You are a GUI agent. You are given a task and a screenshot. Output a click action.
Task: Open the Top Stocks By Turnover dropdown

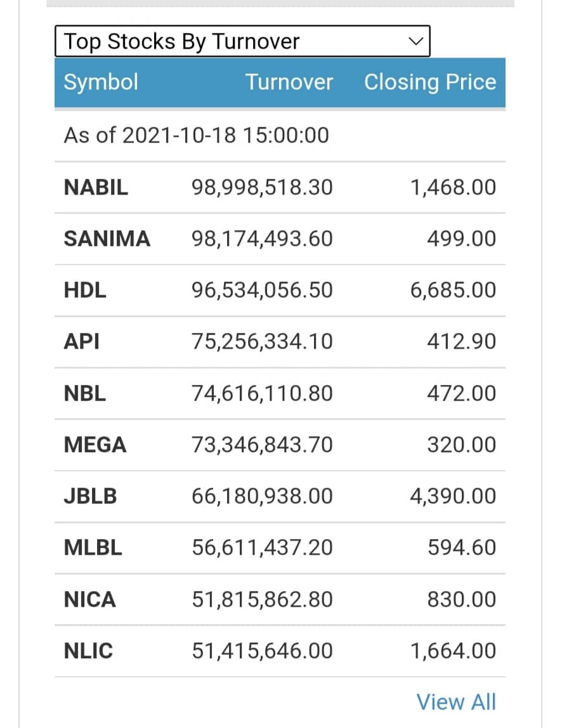(x=242, y=42)
